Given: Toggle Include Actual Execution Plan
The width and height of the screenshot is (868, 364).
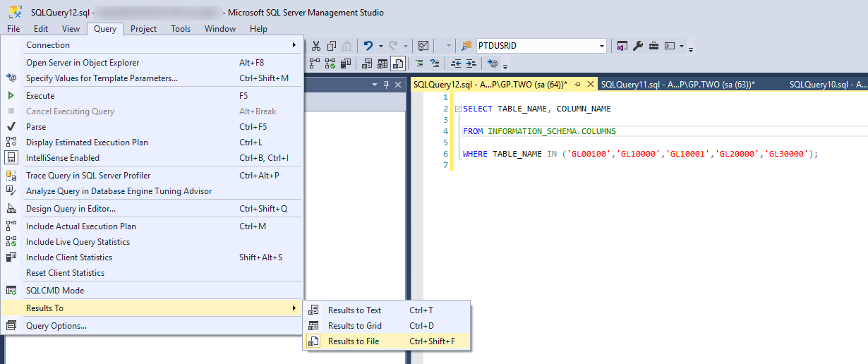Looking at the screenshot, I should [x=152, y=226].
